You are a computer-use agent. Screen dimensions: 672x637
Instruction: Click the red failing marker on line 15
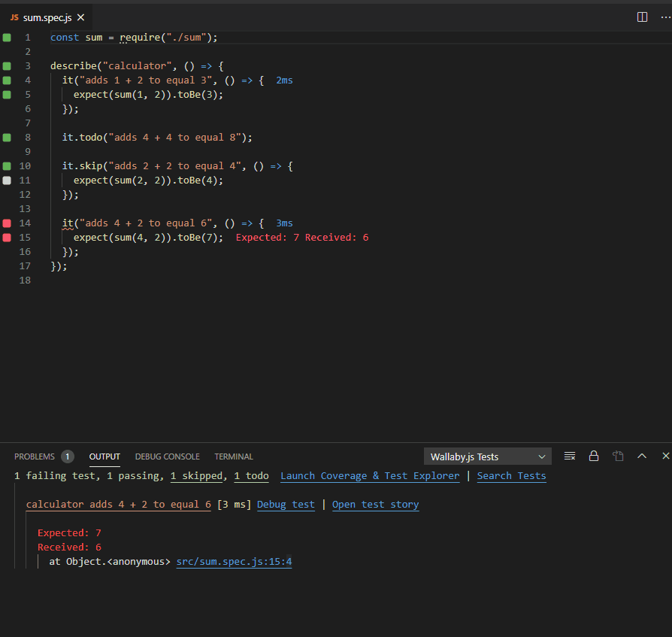coord(7,237)
